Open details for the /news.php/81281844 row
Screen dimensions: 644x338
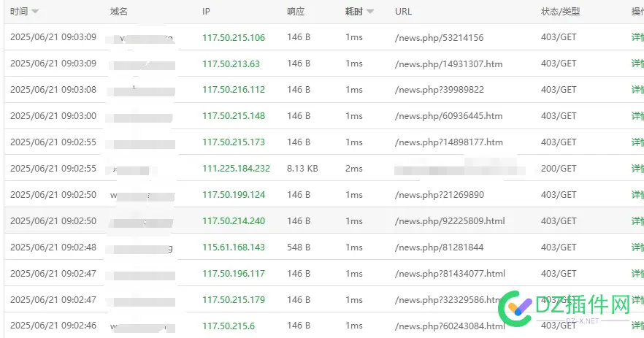pyautogui.click(x=637, y=247)
